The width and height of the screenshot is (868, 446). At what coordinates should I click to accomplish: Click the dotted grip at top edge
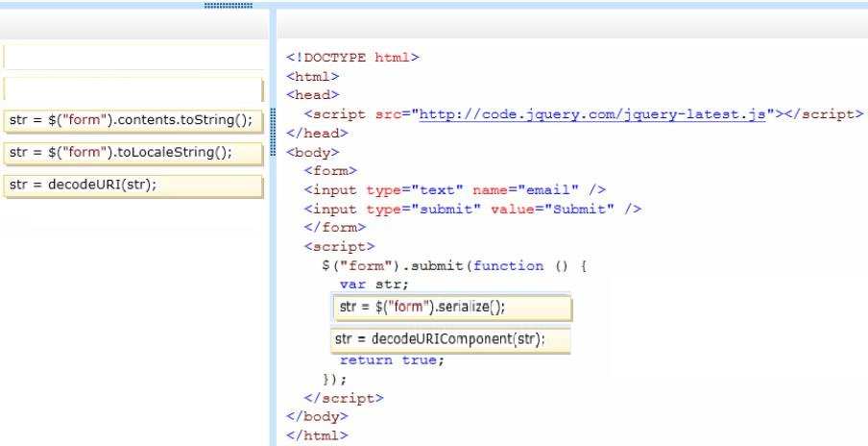[x=229, y=6]
